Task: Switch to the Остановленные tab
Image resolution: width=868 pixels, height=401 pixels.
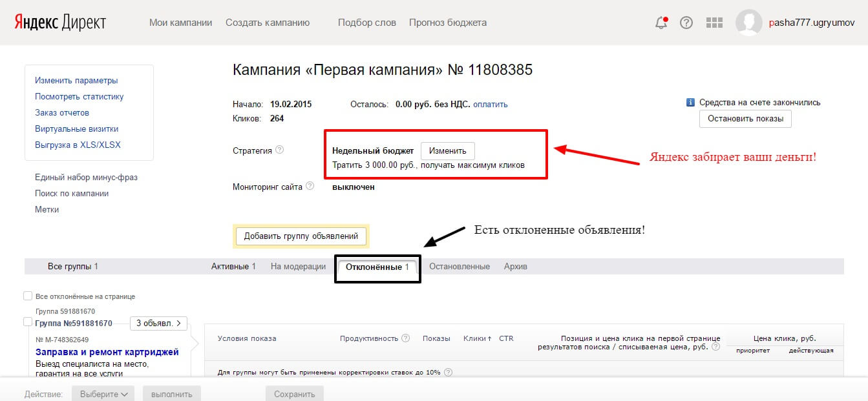Action: (460, 267)
